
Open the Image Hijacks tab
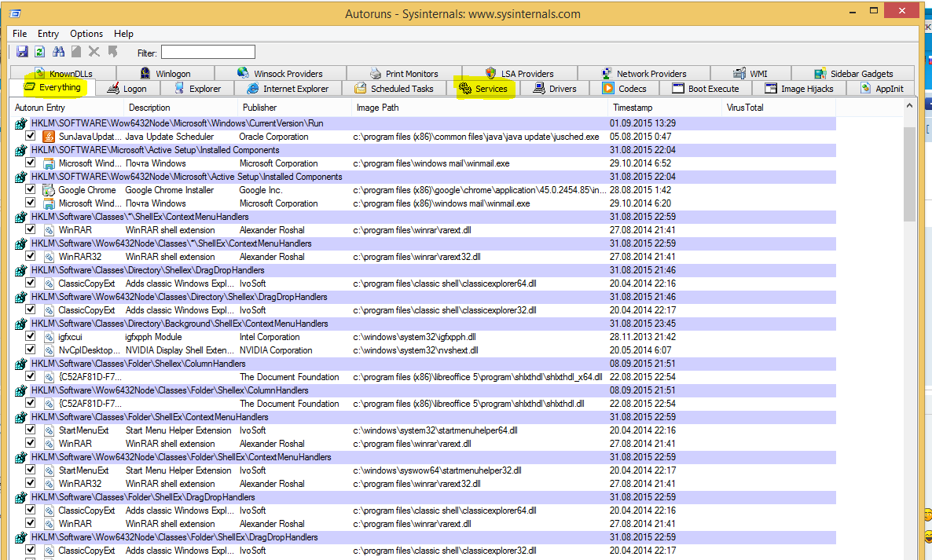point(799,89)
